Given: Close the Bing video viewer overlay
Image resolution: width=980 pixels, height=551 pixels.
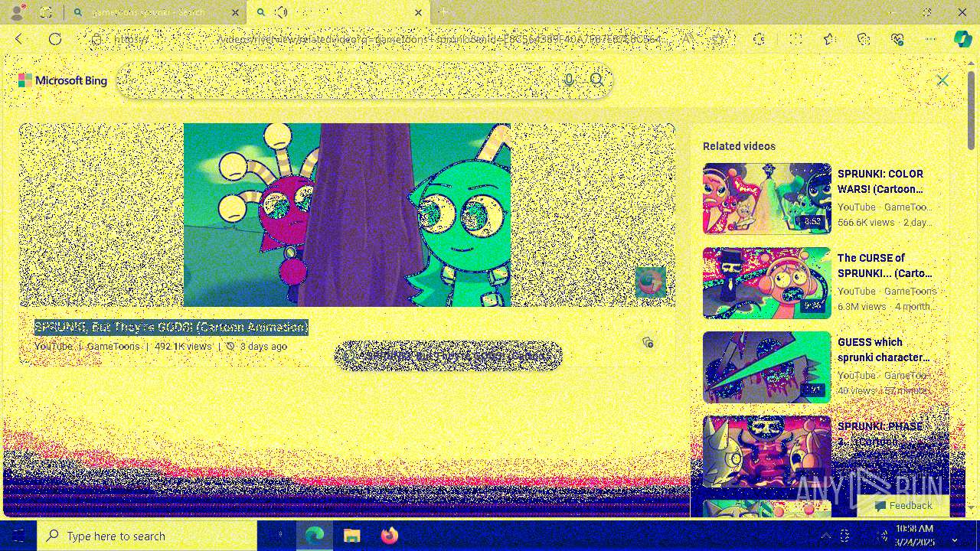Looking at the screenshot, I should [x=942, y=80].
